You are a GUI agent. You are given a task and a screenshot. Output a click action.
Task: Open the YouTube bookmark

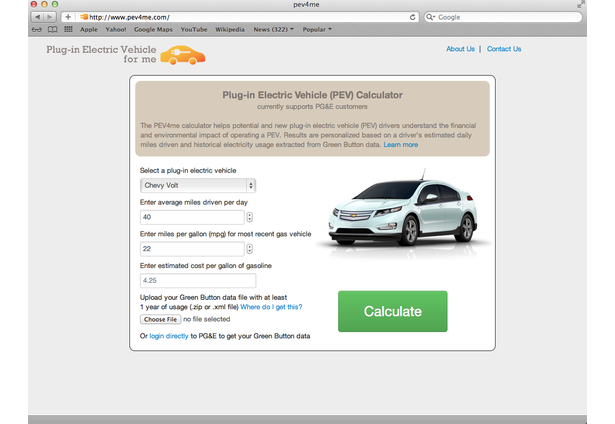[x=194, y=29]
